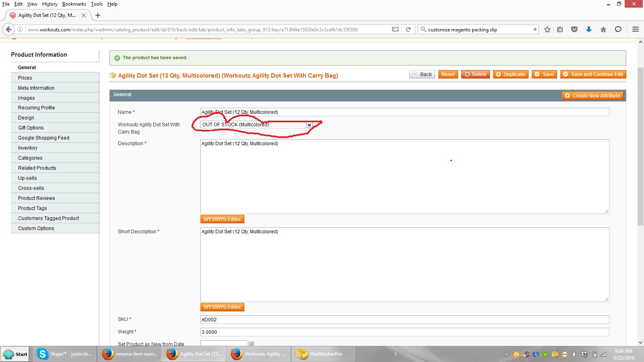Open the Help menu
Viewport: 644px width, 362px height.
click(112, 4)
